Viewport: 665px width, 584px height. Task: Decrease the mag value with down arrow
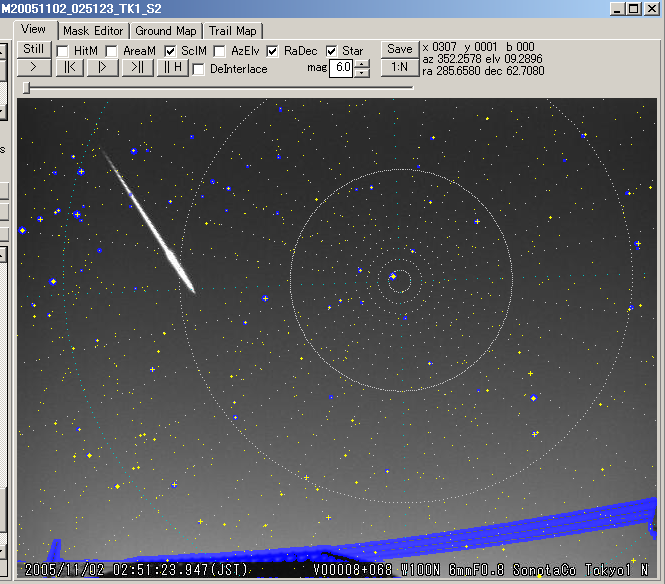point(362,73)
